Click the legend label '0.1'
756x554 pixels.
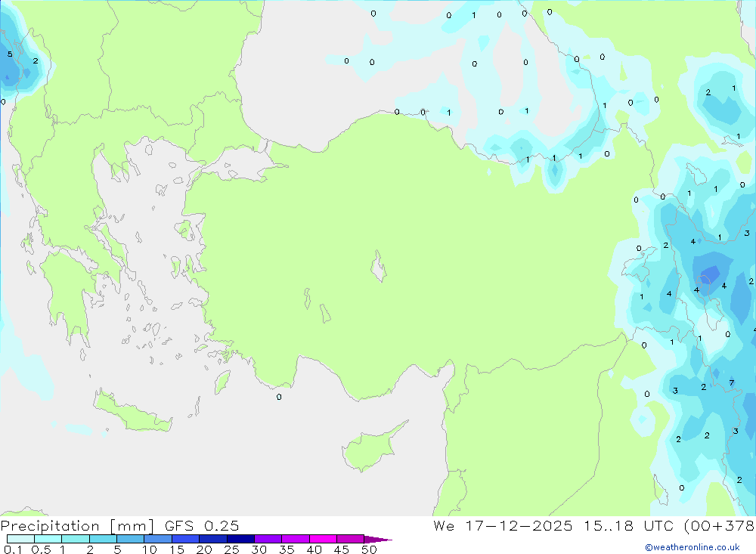pos(13,549)
